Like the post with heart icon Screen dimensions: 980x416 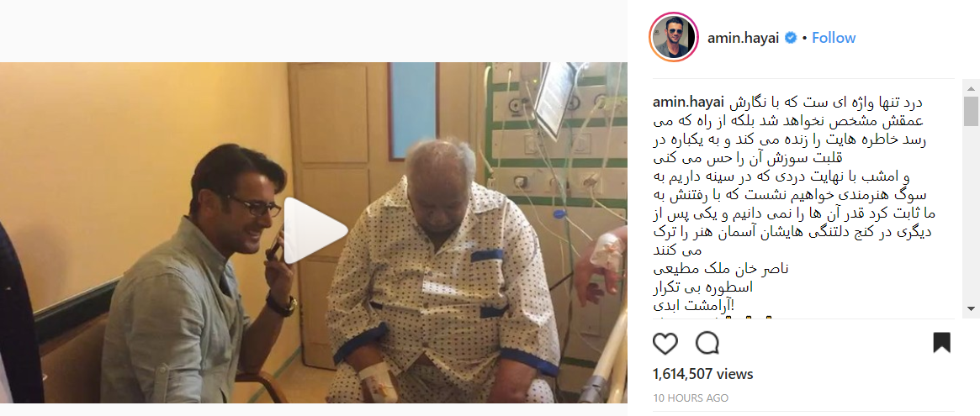pyautogui.click(x=665, y=343)
